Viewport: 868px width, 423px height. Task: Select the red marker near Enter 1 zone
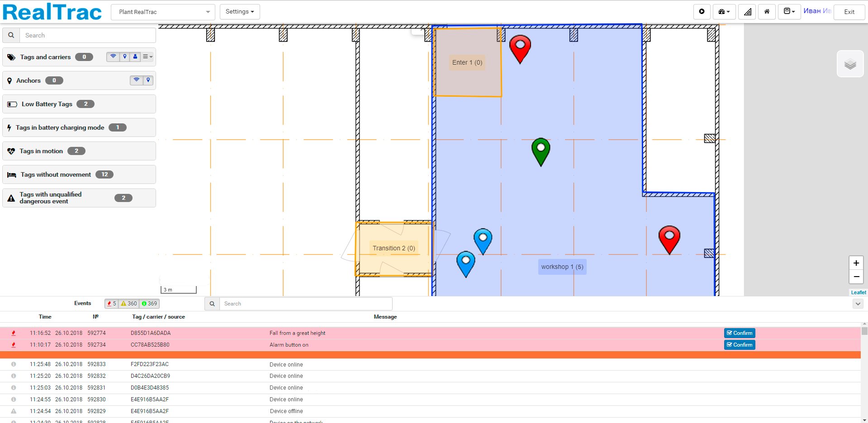(x=520, y=49)
